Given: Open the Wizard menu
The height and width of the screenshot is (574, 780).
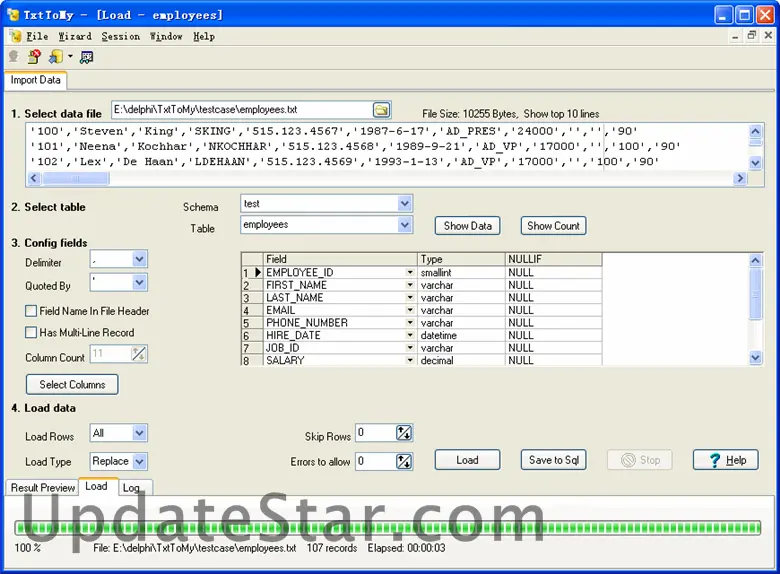Looking at the screenshot, I should (x=74, y=36).
